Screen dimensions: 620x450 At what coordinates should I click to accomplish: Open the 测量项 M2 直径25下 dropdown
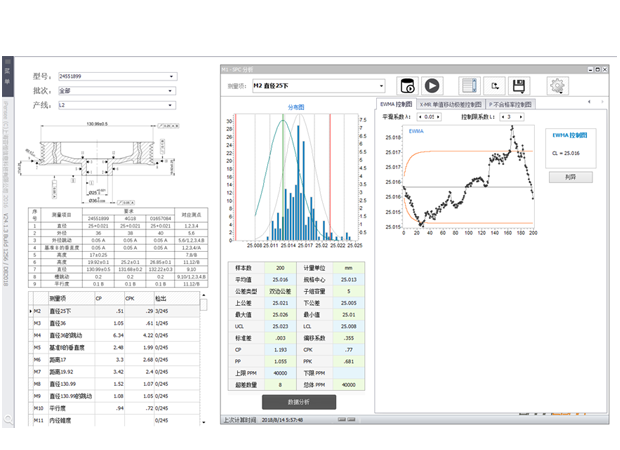click(380, 87)
